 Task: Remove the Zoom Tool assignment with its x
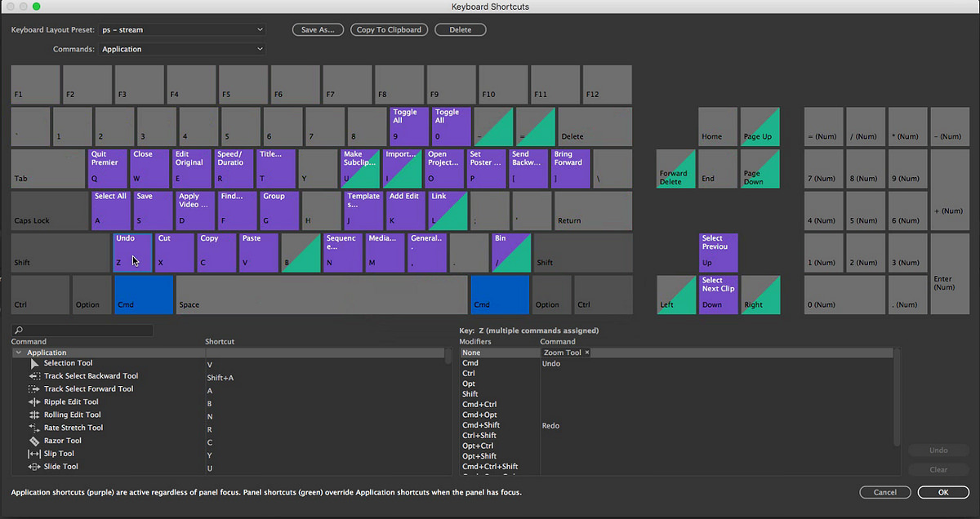587,353
